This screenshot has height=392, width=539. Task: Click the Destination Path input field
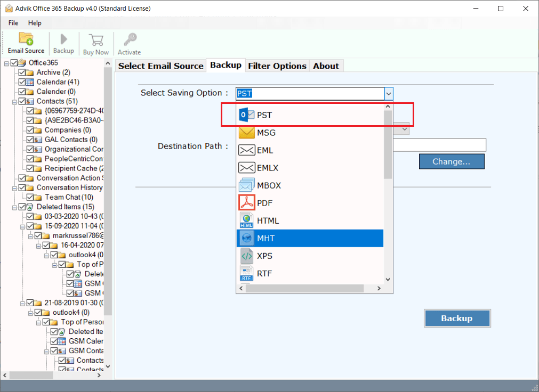tap(439, 145)
